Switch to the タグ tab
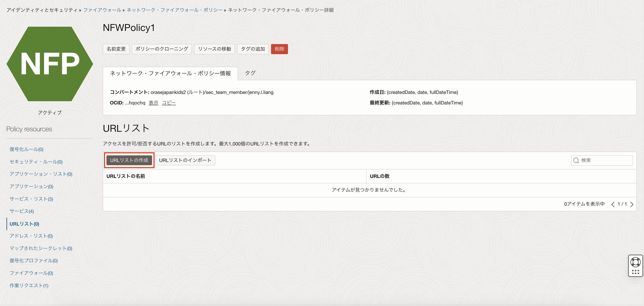644x306 pixels. [x=250, y=73]
